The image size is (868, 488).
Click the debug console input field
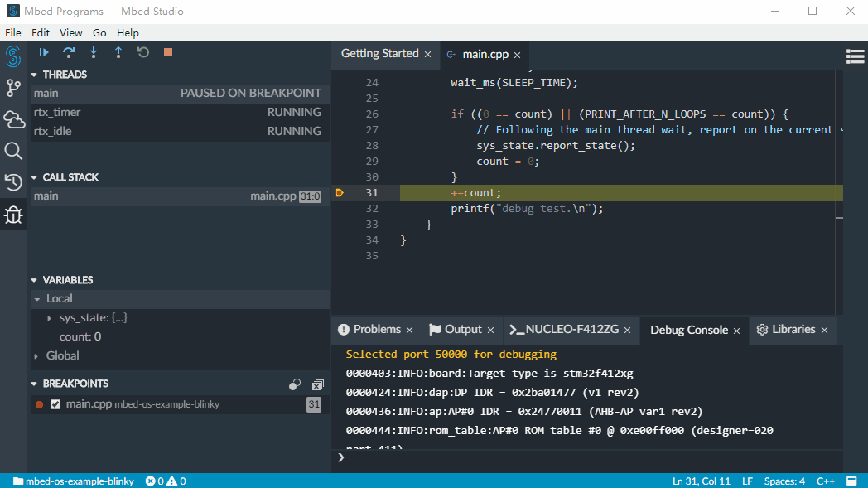[580, 457]
